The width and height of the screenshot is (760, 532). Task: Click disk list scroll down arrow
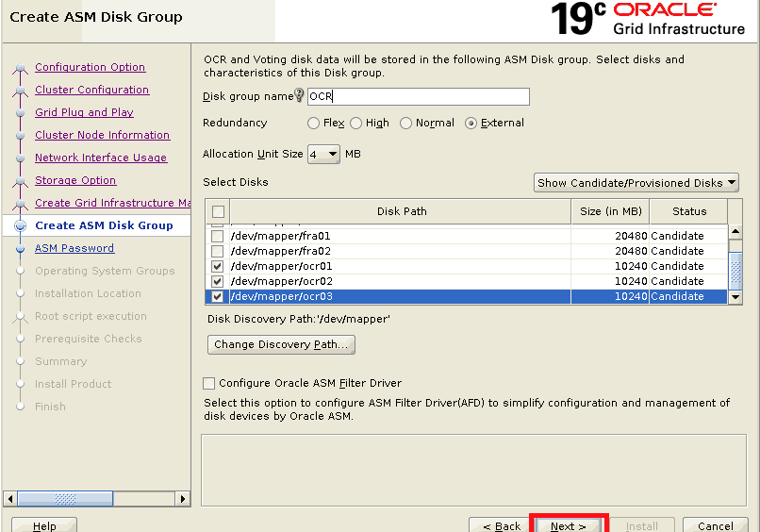735,297
